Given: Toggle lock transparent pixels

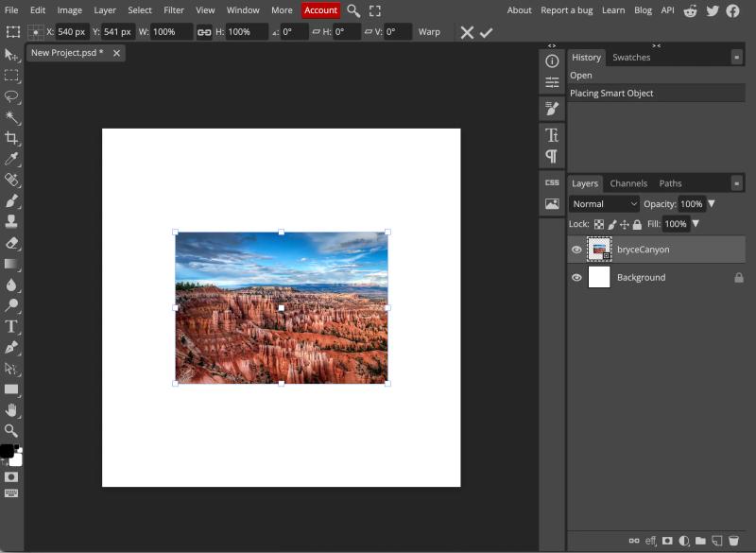Looking at the screenshot, I should (599, 224).
